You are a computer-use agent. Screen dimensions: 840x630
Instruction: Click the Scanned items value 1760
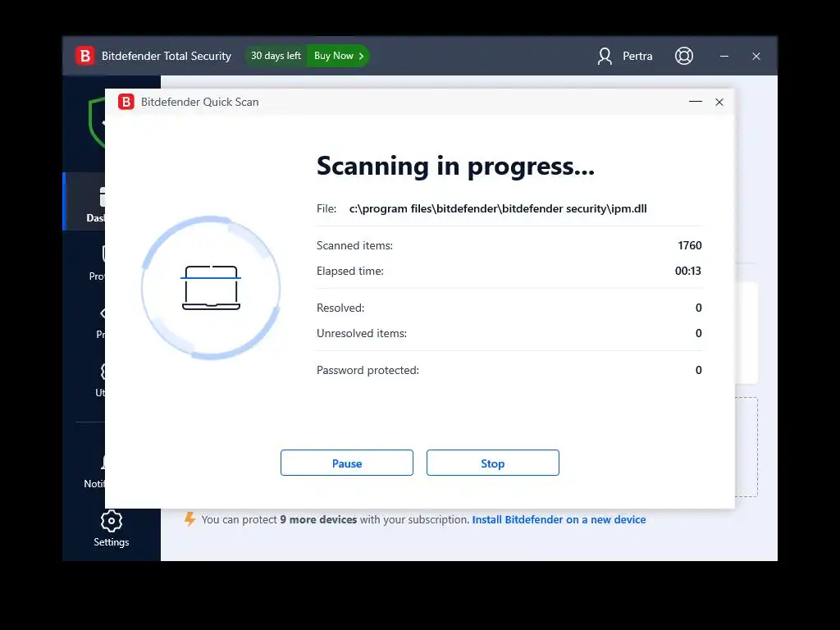coord(689,245)
